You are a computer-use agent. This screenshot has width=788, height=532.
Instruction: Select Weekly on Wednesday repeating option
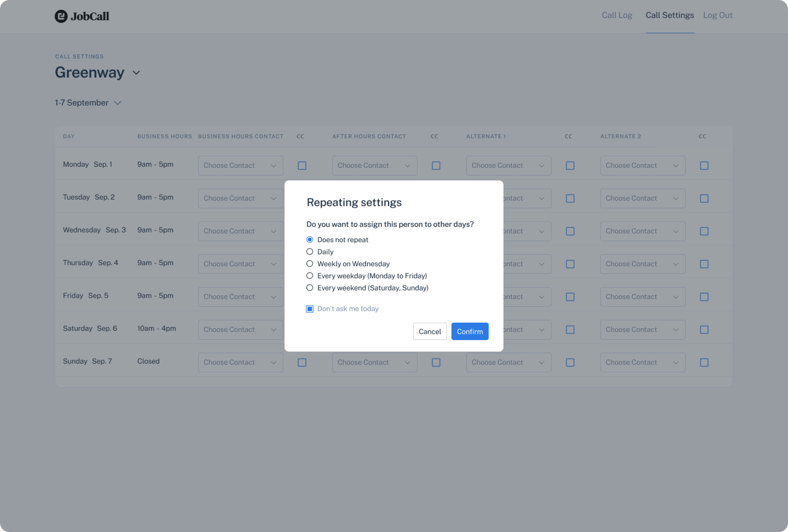pyautogui.click(x=310, y=264)
